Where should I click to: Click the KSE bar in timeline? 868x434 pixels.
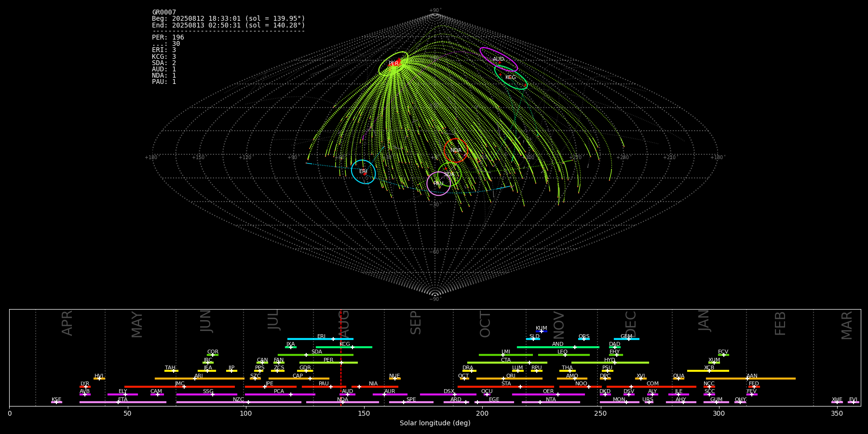coord(56,402)
